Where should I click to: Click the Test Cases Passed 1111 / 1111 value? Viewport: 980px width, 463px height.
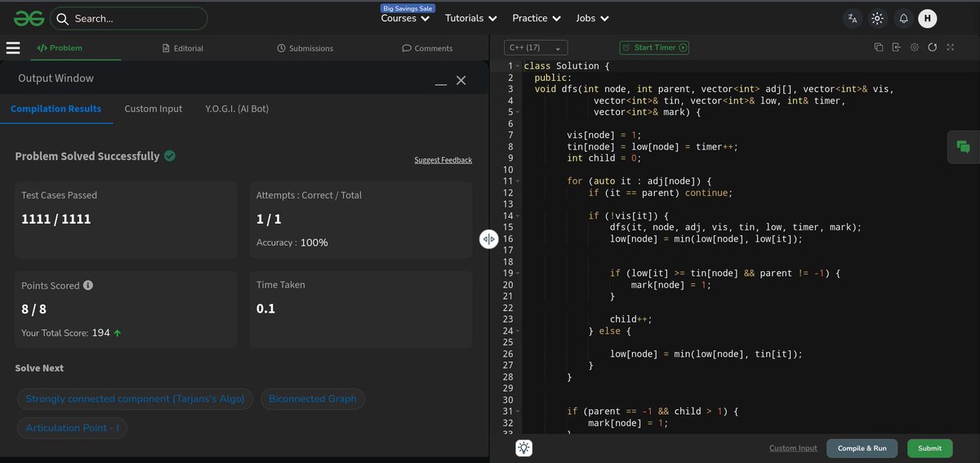coord(56,219)
